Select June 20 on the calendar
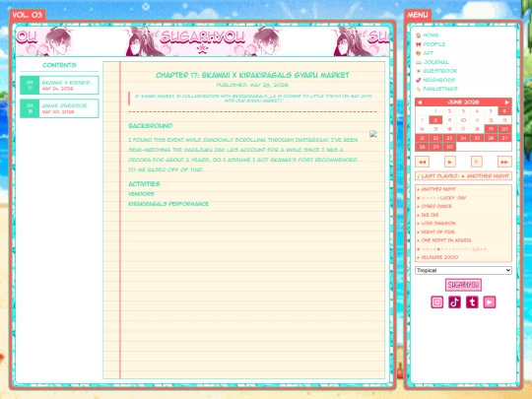The height and width of the screenshot is (399, 532). (504, 129)
